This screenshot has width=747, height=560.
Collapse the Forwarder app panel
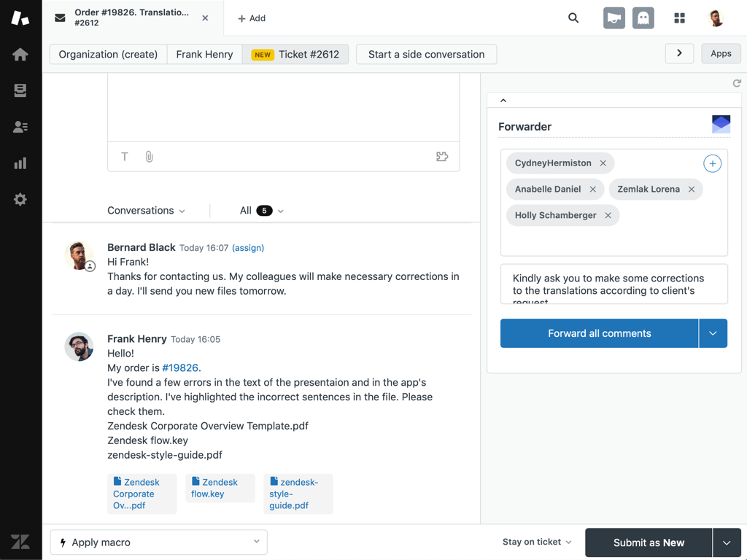(503, 100)
